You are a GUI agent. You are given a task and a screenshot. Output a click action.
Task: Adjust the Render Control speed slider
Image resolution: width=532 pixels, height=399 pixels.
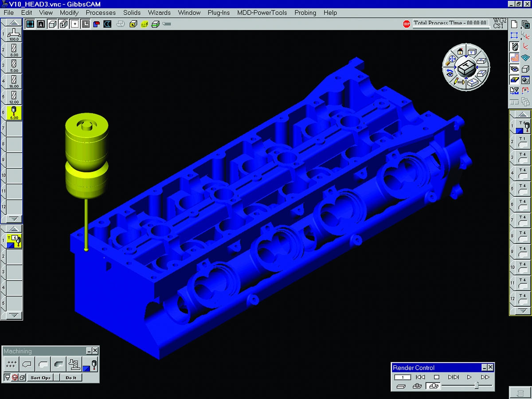(x=476, y=386)
